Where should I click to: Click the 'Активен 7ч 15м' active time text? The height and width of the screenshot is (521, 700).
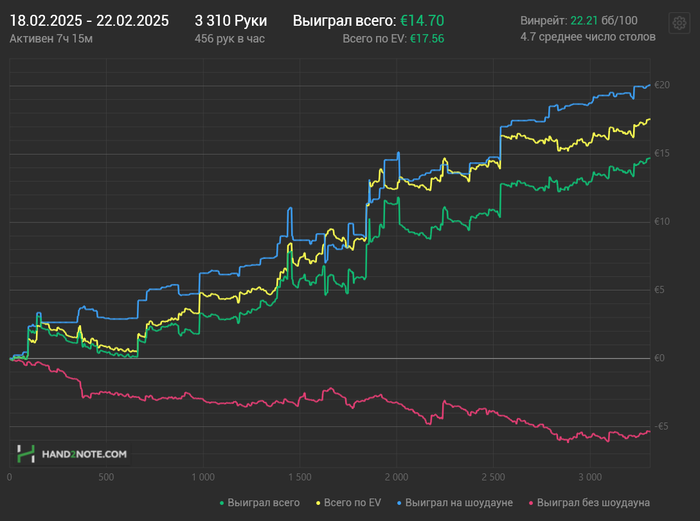(51, 39)
